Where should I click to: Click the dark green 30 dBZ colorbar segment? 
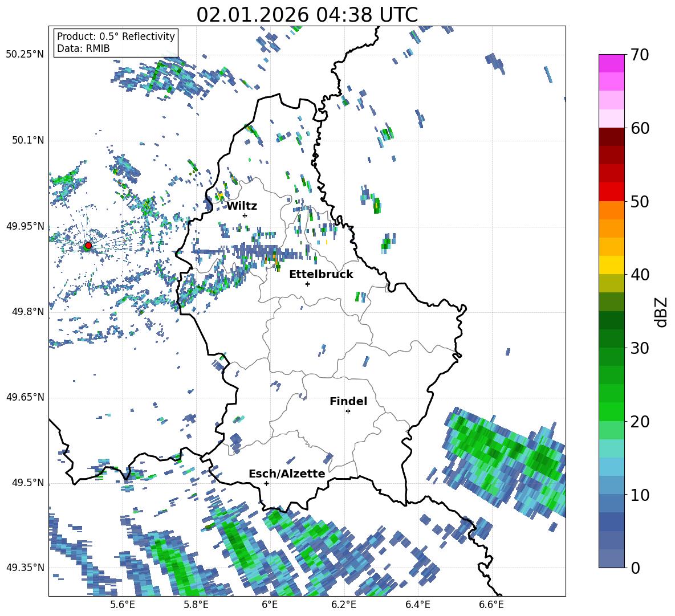(611, 338)
